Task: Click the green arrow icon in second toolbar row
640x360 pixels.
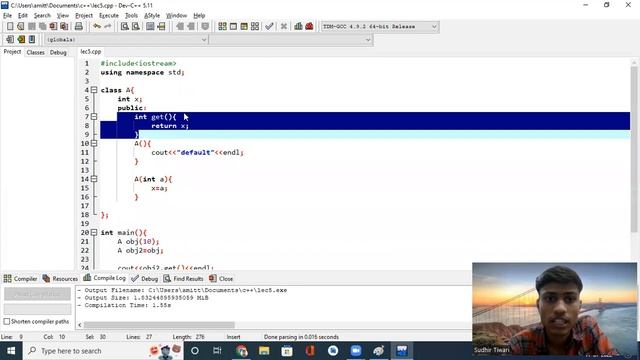Action: click(x=21, y=40)
